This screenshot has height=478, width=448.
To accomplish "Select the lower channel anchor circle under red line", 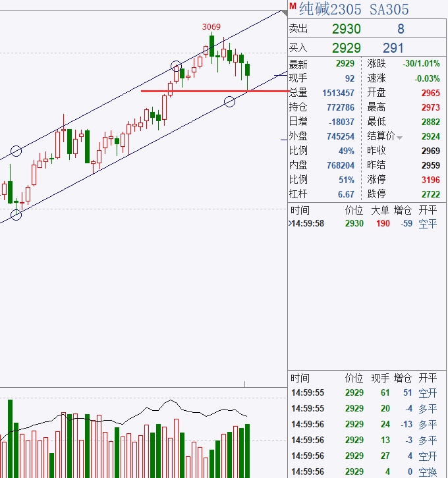I will click(x=229, y=101).
